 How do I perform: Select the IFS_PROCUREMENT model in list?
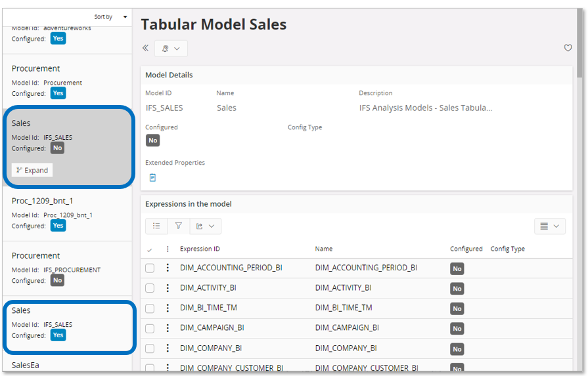pyautogui.click(x=67, y=268)
